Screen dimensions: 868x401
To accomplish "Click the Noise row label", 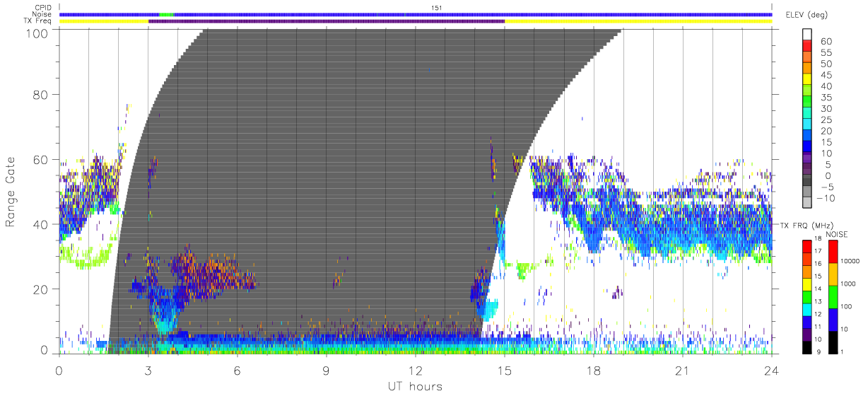I will [42, 14].
